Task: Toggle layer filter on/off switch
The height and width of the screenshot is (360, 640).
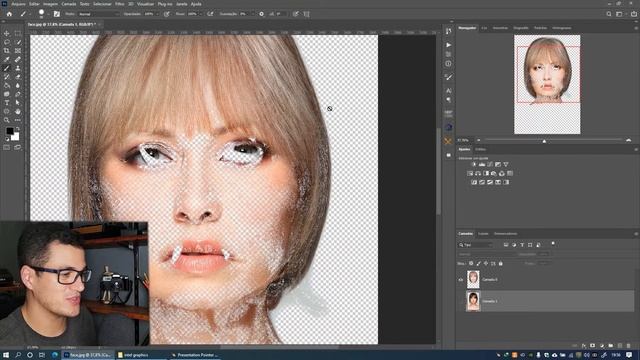Action: tap(553, 244)
